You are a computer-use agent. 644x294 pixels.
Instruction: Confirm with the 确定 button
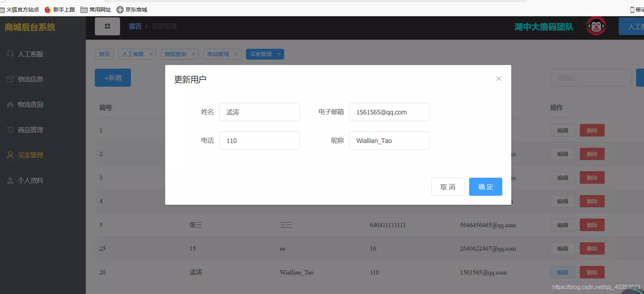(x=486, y=187)
